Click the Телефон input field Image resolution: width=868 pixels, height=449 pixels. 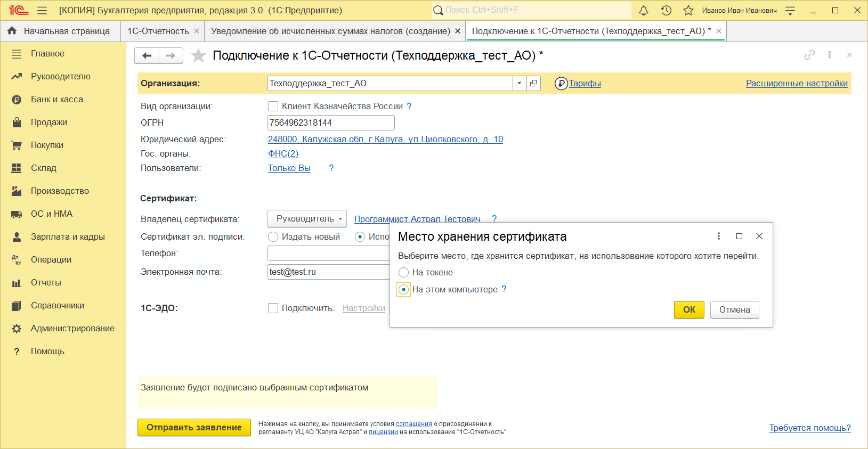pos(329,253)
